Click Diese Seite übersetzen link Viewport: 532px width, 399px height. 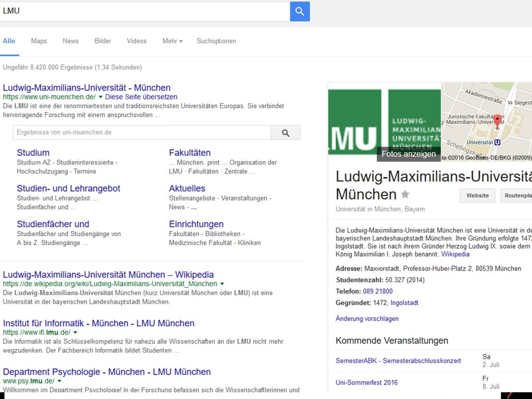click(141, 97)
